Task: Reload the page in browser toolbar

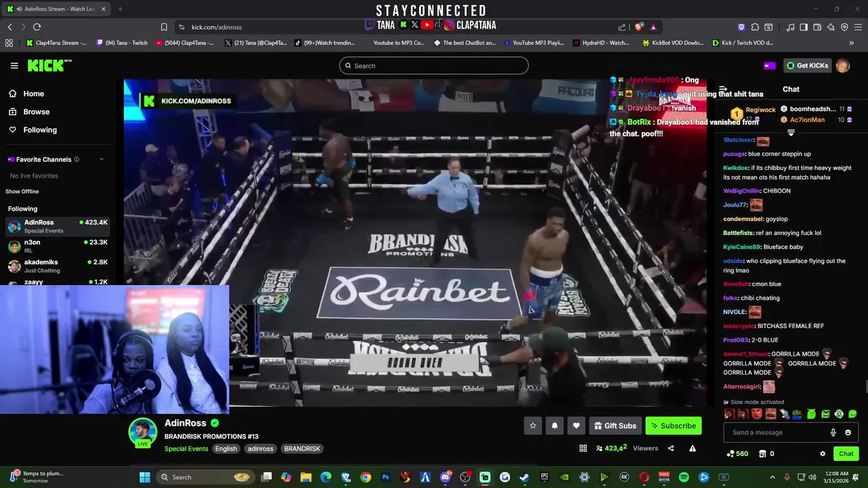Action: click(37, 27)
